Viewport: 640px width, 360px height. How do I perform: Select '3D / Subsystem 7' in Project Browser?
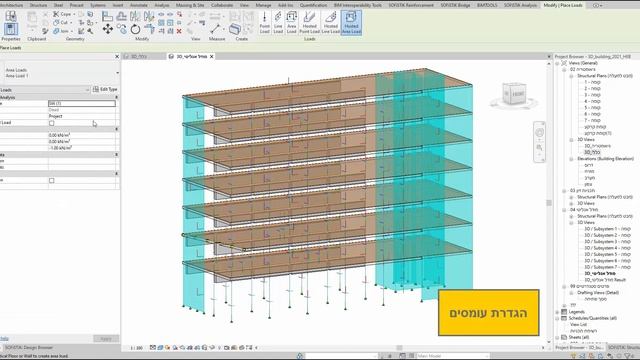pos(607,267)
